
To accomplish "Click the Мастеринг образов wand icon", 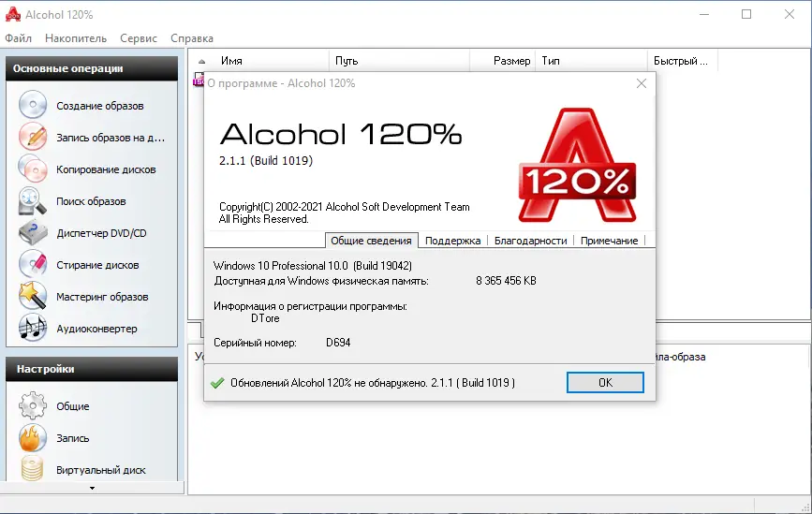I will [x=33, y=297].
